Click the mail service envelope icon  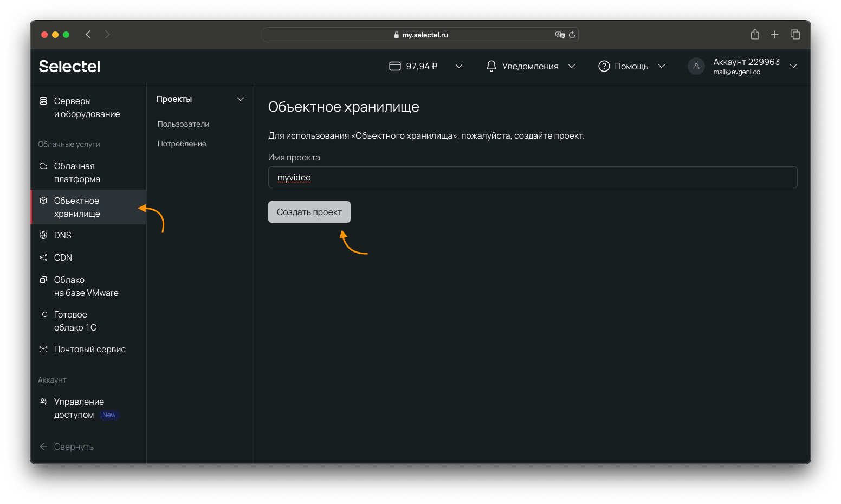pos(43,349)
